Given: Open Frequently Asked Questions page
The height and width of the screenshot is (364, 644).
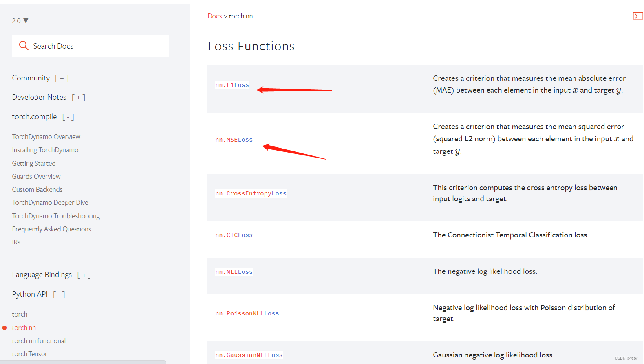Looking at the screenshot, I should tap(52, 229).
